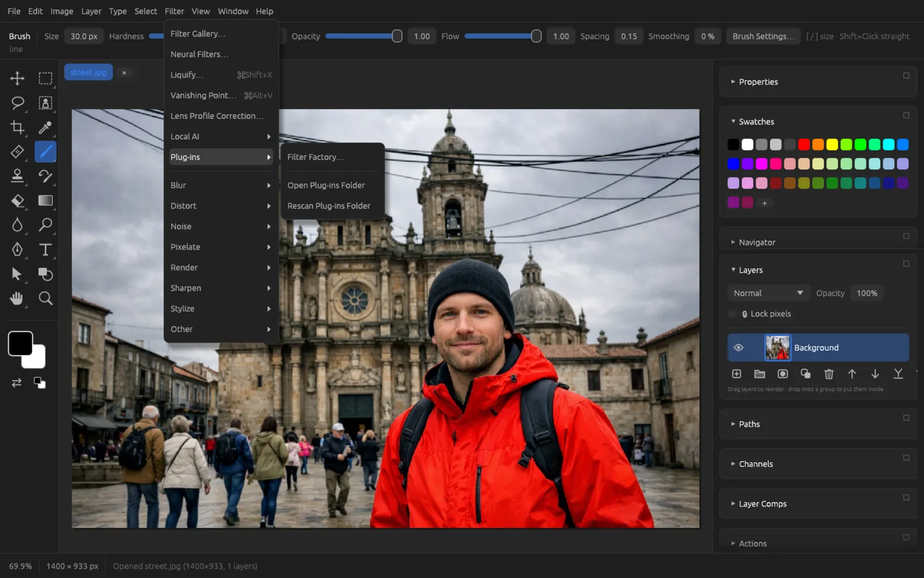Select the Crop tool
Screen dimensions: 924x578
coord(17,127)
